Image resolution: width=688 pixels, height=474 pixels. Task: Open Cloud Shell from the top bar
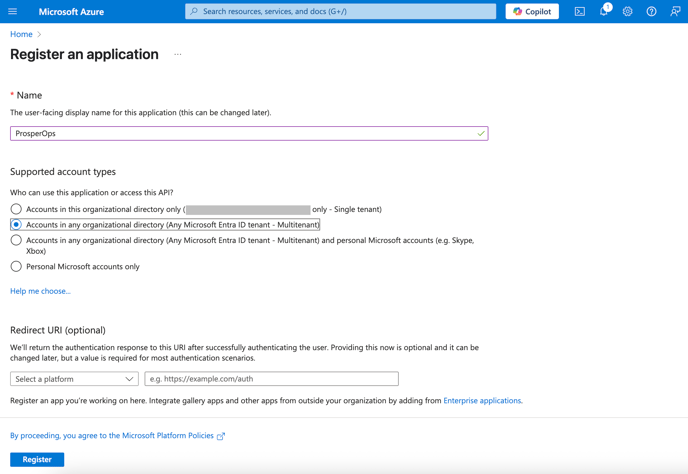pos(580,11)
